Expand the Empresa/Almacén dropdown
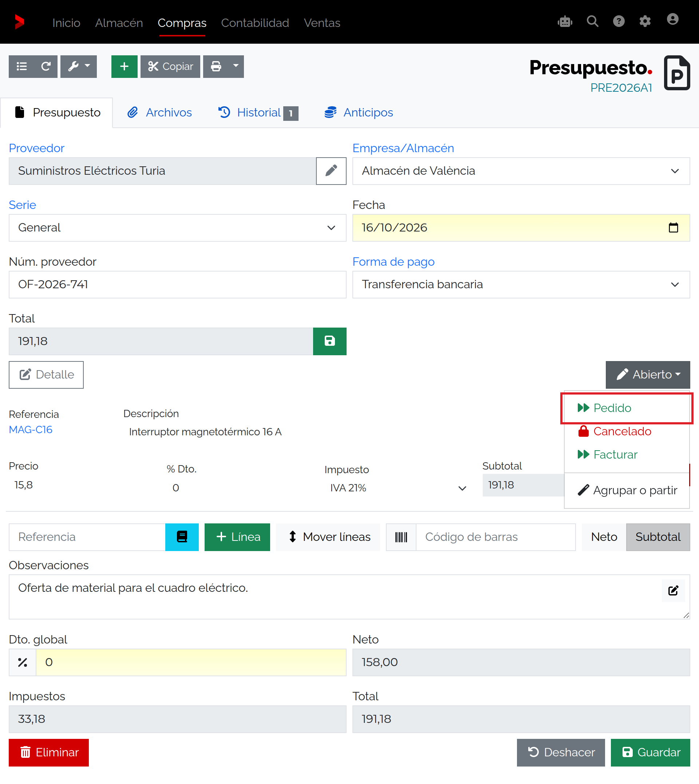Screen dimensions: 699x784 tap(521, 171)
